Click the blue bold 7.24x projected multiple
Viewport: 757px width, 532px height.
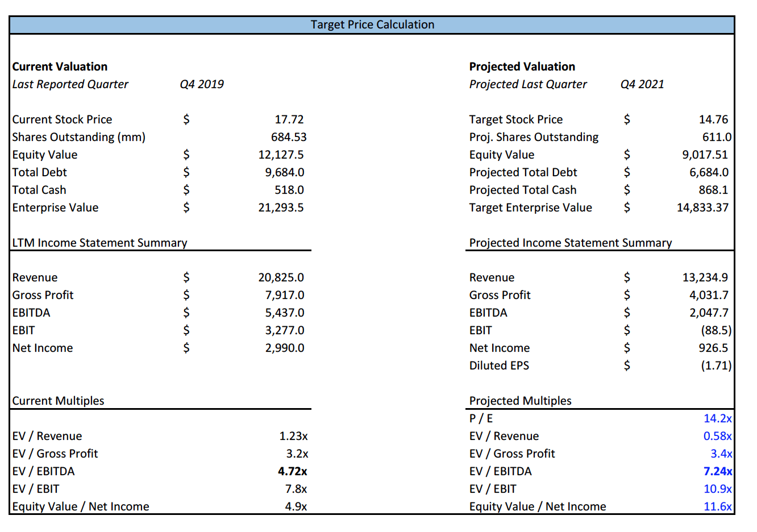(x=717, y=471)
